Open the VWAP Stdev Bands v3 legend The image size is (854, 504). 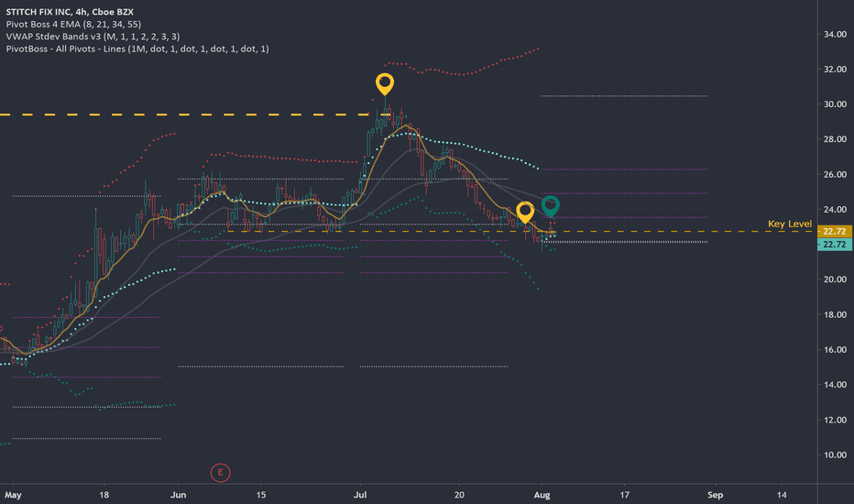93,37
